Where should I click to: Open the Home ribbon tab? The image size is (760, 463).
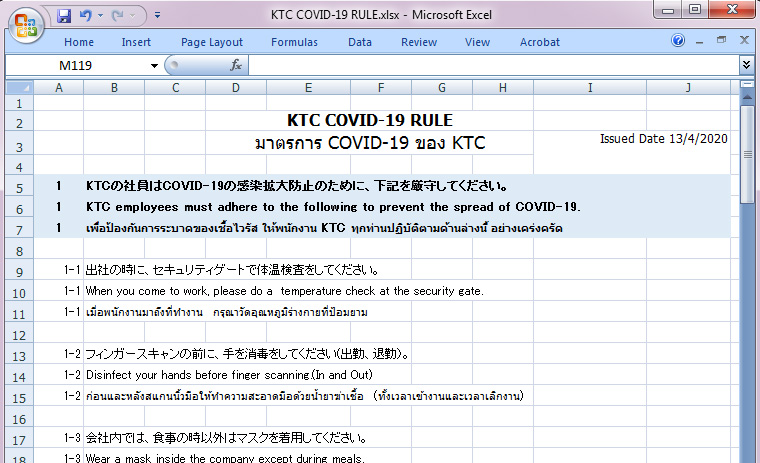click(x=79, y=42)
